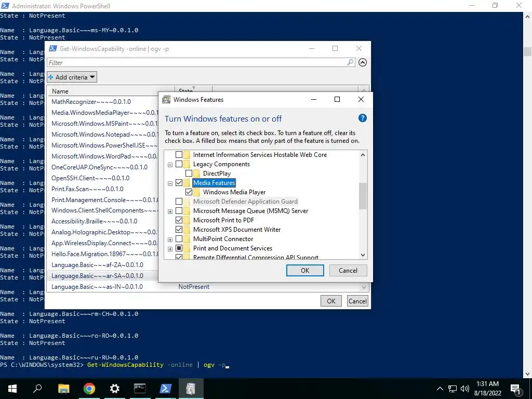This screenshot has height=399, width=532.
Task: Show hidden system tray icons
Action: tap(440, 389)
